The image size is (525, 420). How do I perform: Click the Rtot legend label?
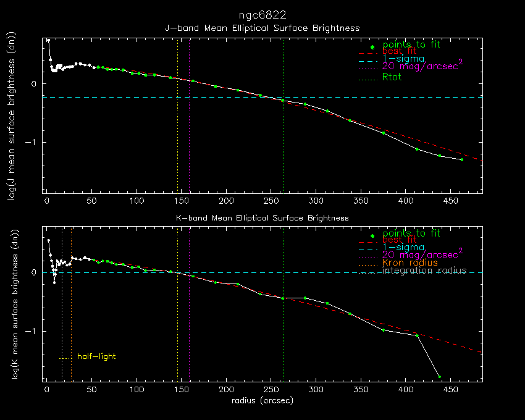coord(392,77)
